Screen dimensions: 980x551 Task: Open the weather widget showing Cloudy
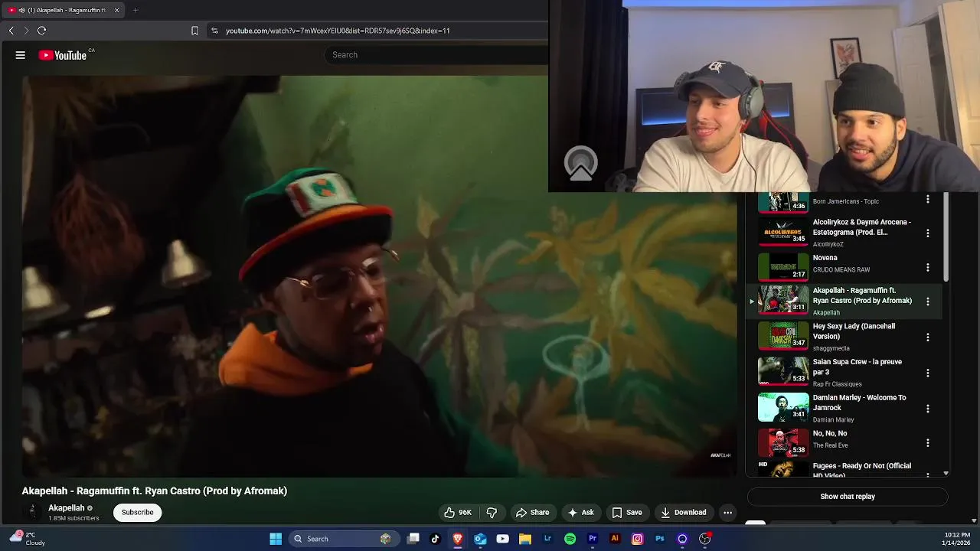[x=27, y=539]
